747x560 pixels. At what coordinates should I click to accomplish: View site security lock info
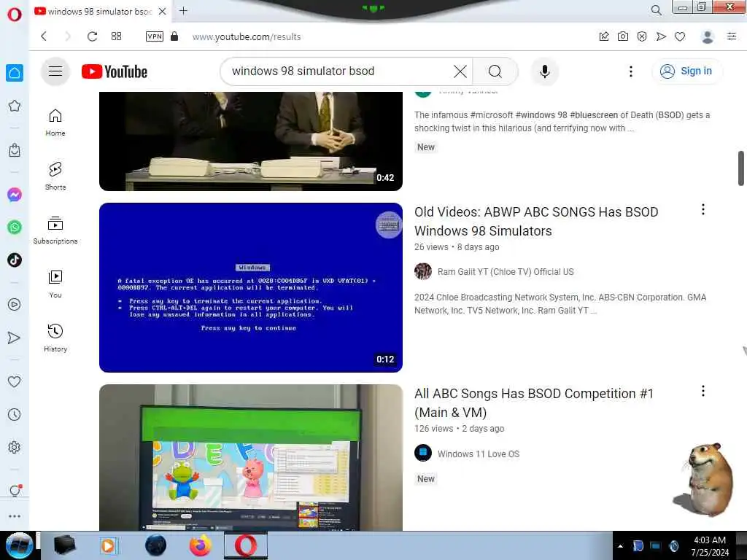174,36
